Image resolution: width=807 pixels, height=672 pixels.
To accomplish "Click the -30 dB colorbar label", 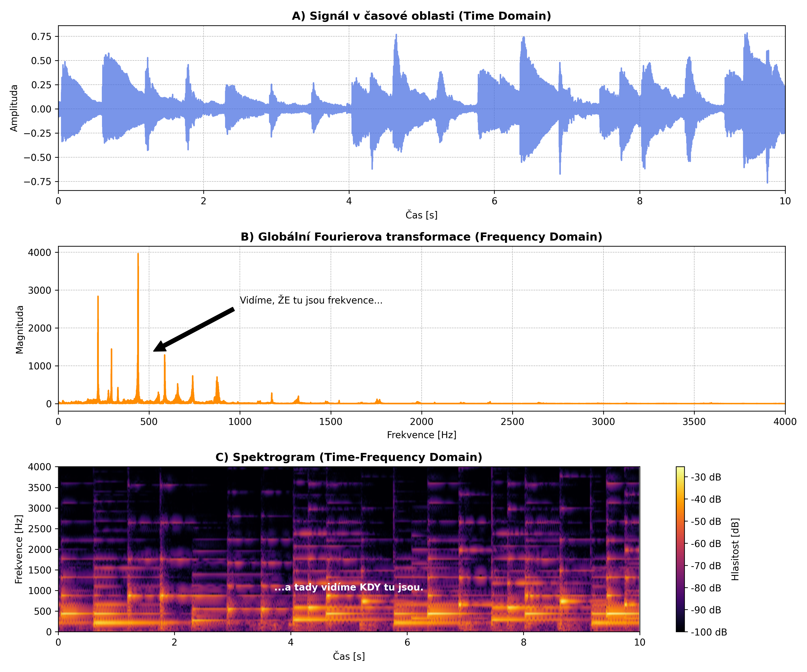I will click(706, 477).
